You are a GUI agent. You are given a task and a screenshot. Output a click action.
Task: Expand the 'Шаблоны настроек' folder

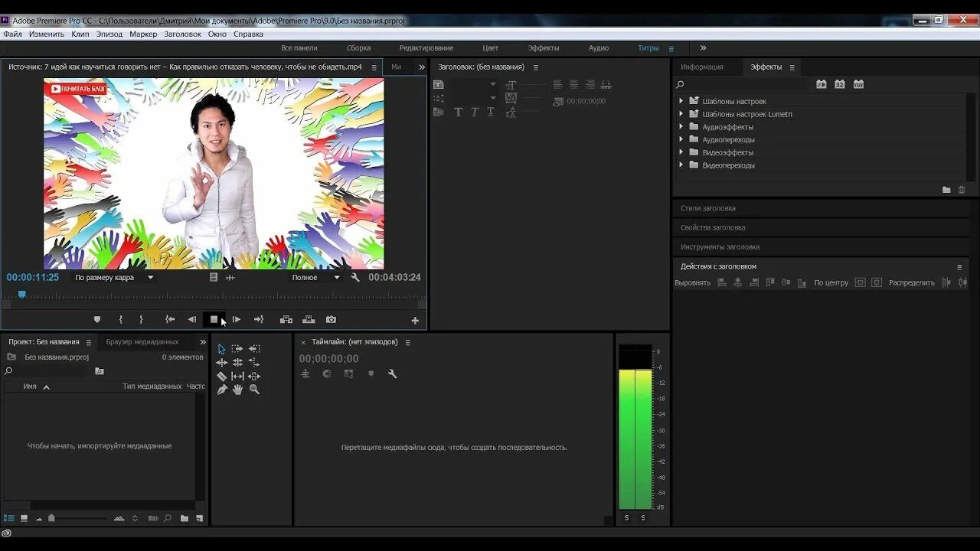pyautogui.click(x=681, y=101)
